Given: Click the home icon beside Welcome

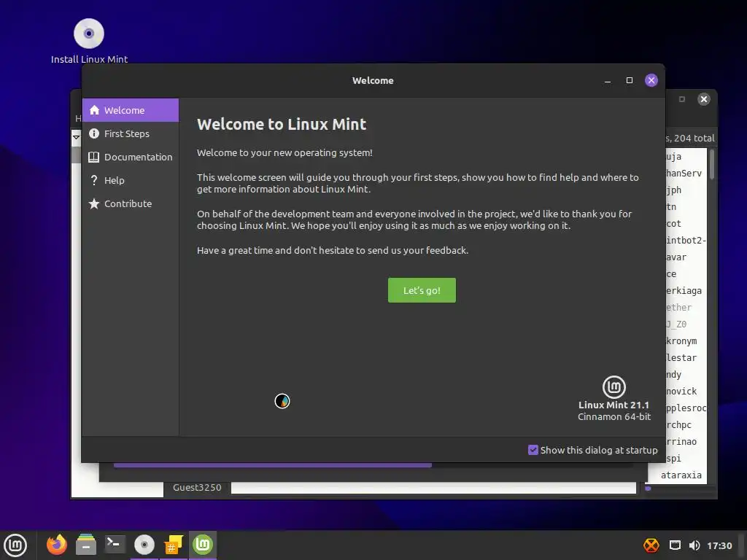Looking at the screenshot, I should pos(94,110).
